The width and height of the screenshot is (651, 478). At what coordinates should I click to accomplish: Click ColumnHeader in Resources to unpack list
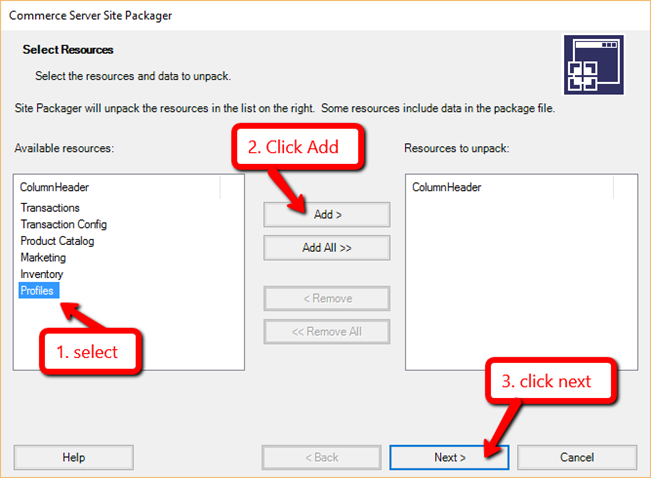coord(446,187)
